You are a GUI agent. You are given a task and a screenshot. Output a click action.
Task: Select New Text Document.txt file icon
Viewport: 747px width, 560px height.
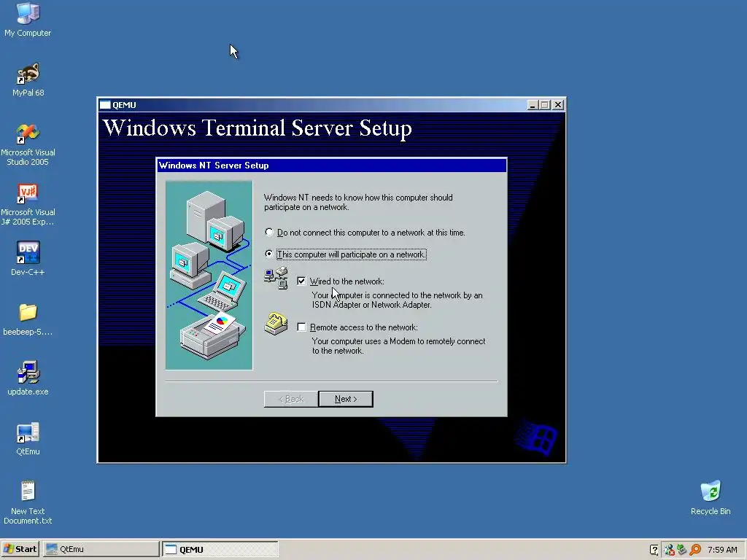28,502
